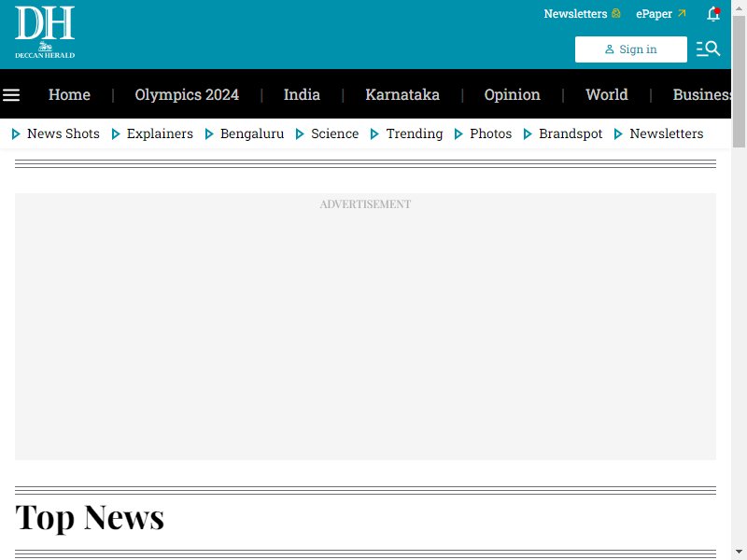
Task: Click the Deccan Herald logo
Action: click(45, 33)
